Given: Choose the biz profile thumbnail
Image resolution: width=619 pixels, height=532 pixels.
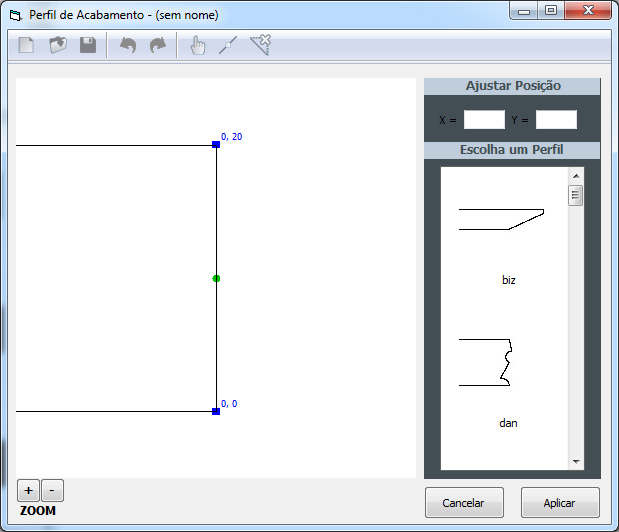Looking at the screenshot, I should pos(501,219).
